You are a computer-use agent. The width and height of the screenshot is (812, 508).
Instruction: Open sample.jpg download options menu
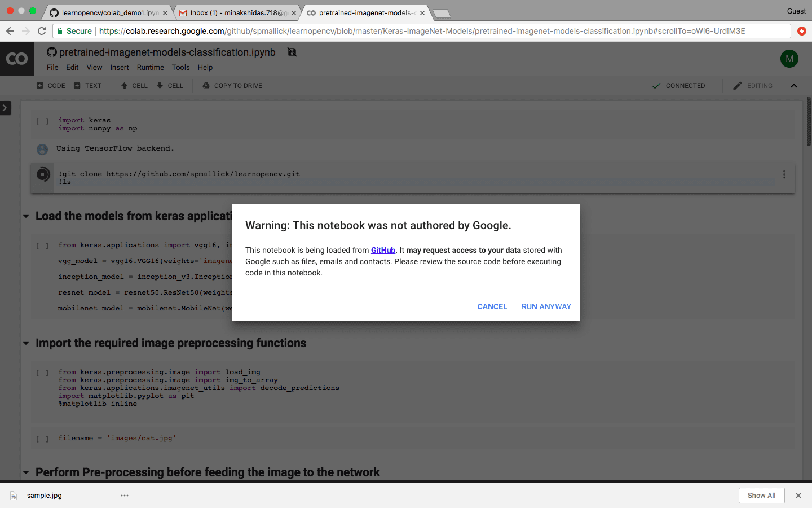tap(125, 496)
